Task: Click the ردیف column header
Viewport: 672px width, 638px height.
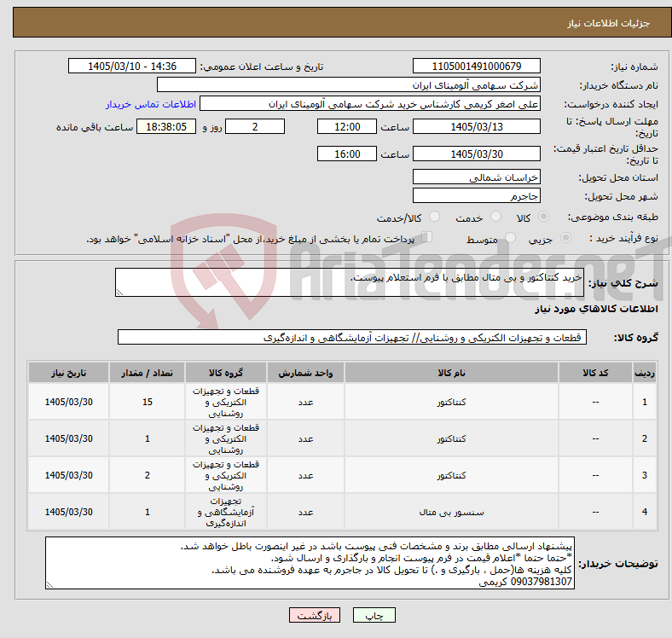Action: (644, 373)
